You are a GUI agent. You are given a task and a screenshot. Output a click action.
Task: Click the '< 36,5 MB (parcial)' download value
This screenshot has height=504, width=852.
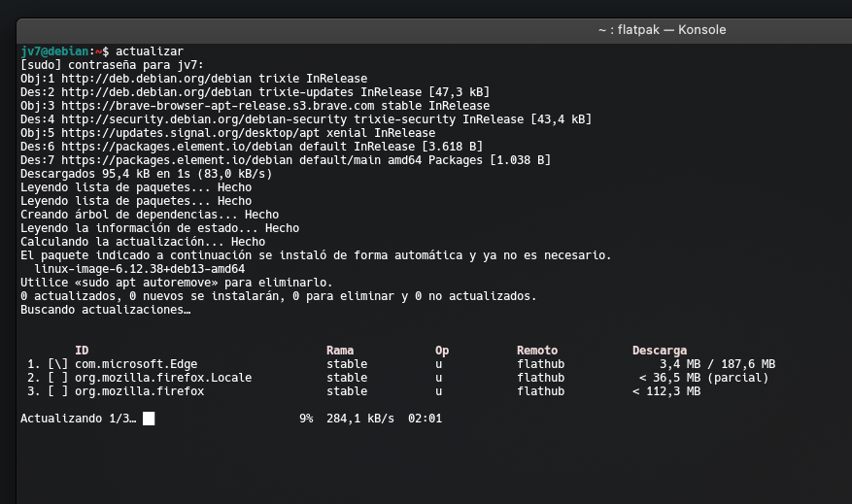click(x=703, y=378)
